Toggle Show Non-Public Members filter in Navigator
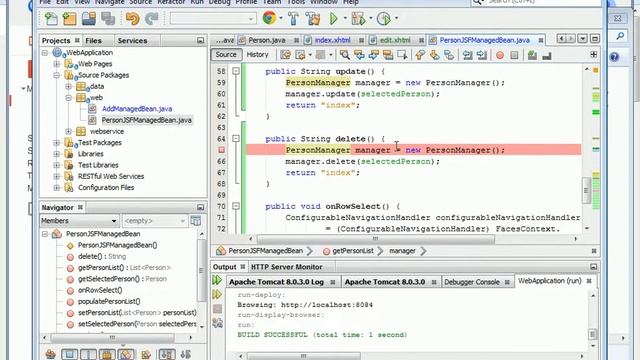Viewport: 640px width, 360px height. tap(107, 354)
